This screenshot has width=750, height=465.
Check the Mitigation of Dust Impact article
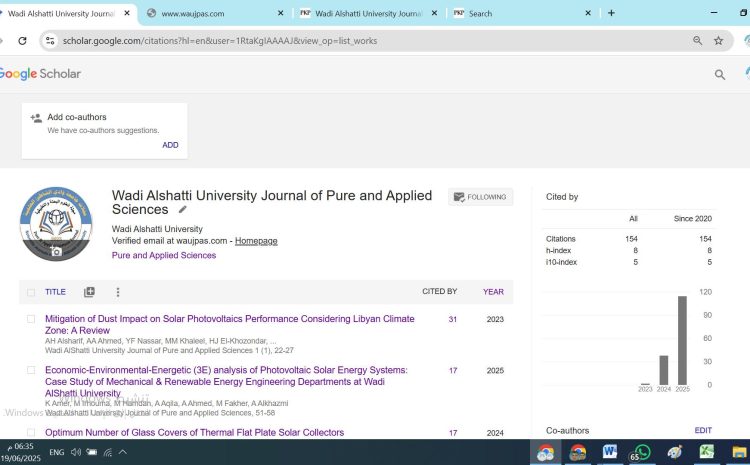click(31, 319)
